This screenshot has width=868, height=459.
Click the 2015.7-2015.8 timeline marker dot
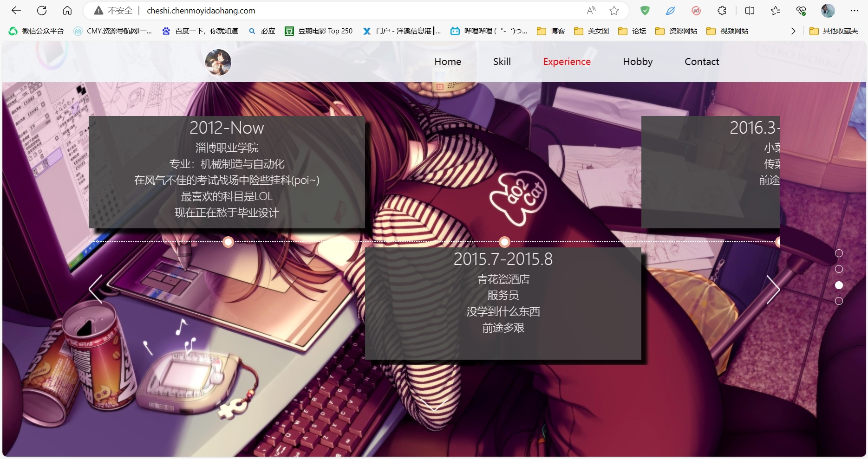point(504,242)
